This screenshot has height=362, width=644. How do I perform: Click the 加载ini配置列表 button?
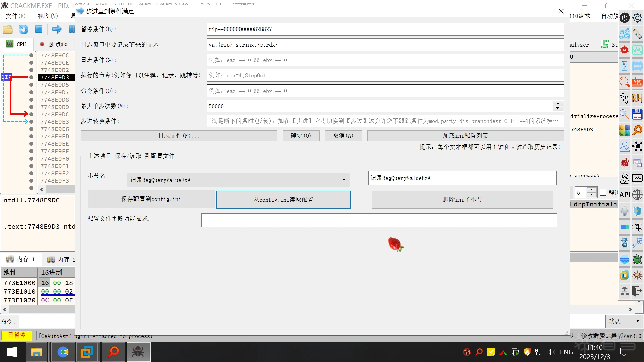tap(465, 136)
